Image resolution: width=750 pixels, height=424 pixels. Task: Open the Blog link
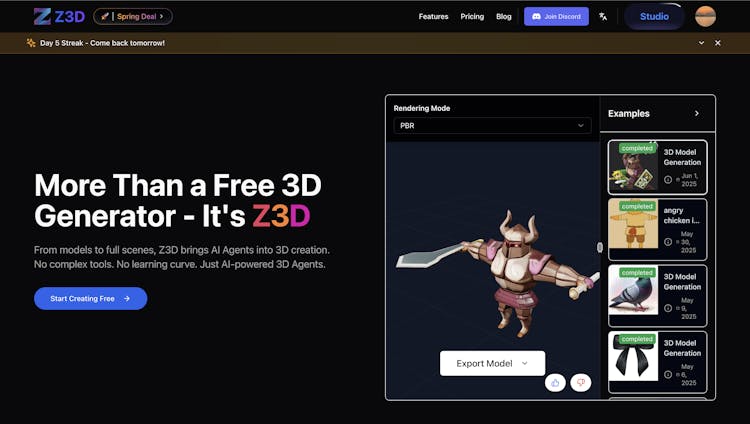[504, 16]
